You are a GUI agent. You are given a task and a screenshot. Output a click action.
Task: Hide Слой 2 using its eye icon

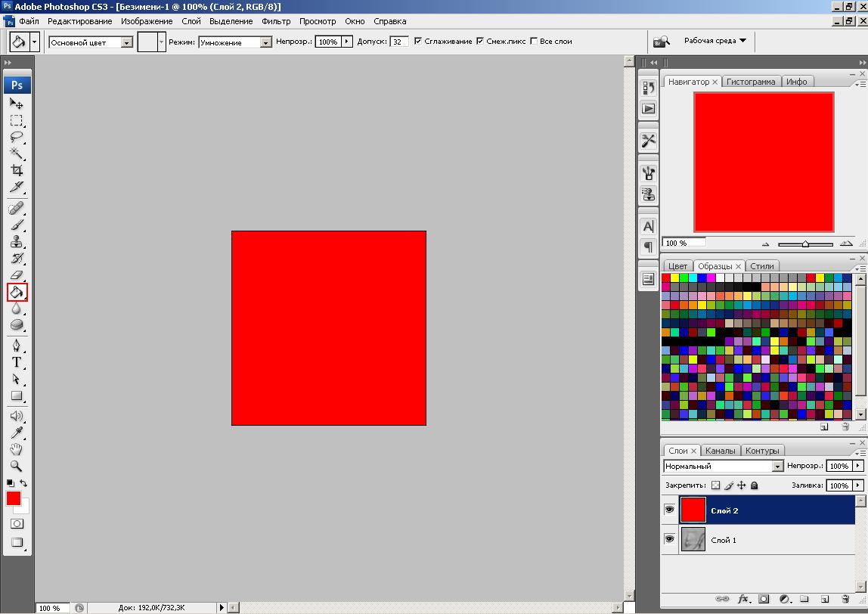[x=669, y=510]
